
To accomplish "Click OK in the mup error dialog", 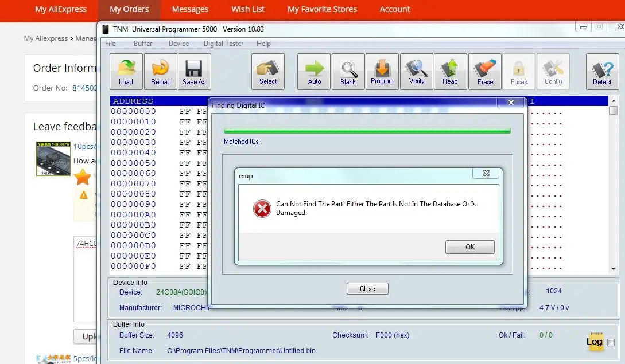I will [x=470, y=247].
